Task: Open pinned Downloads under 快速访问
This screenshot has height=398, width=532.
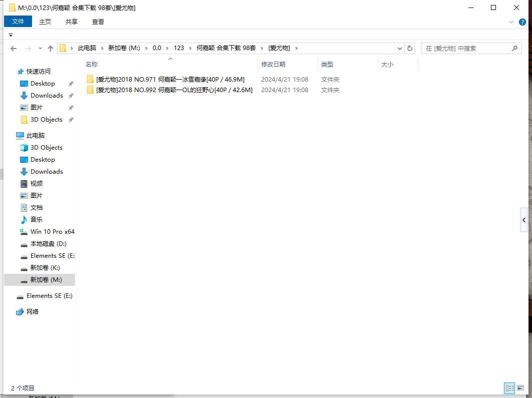Action: pyautogui.click(x=47, y=95)
